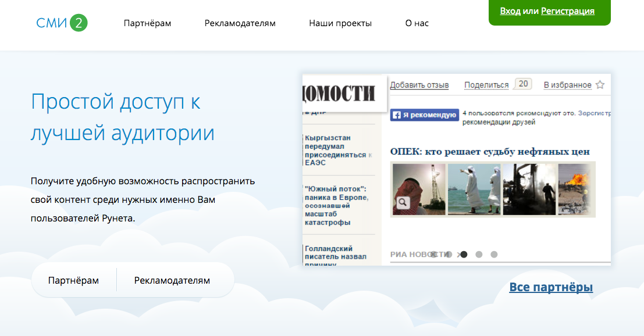The height and width of the screenshot is (336, 644).
Task: Click the Facebook logo icon on recommend button
Action: (x=396, y=115)
